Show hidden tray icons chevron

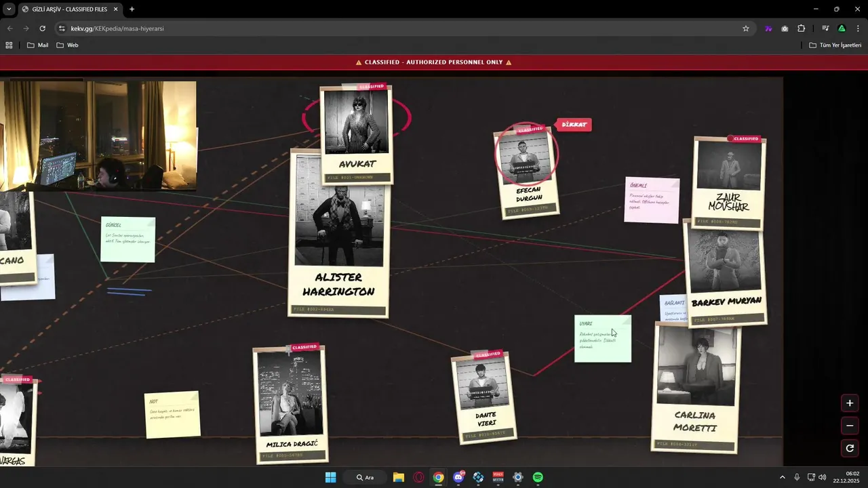pos(782,477)
